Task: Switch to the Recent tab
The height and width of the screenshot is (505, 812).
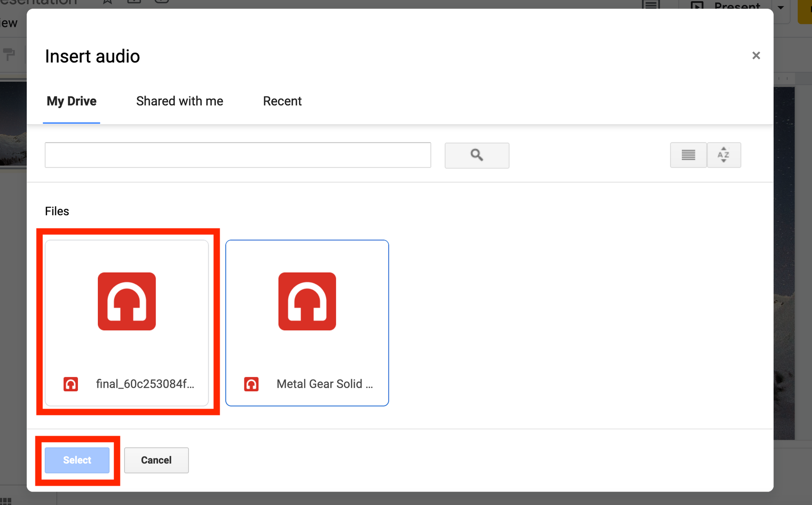Action: coord(282,101)
